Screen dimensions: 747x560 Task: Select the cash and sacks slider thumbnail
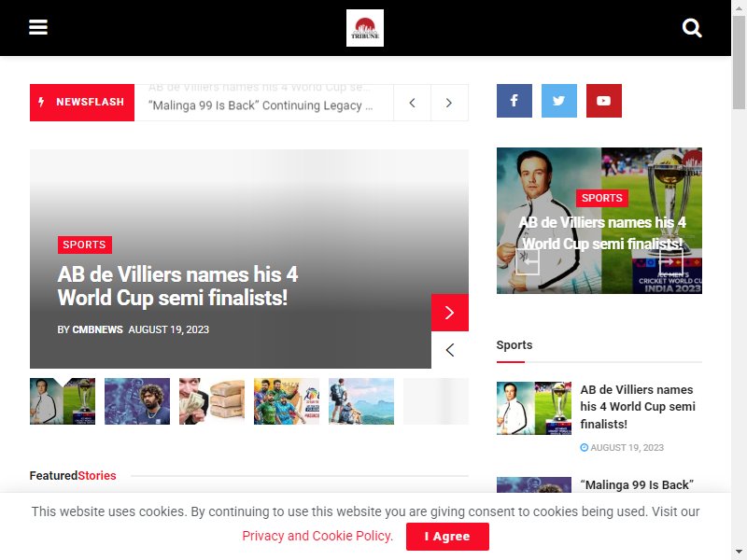tap(212, 401)
